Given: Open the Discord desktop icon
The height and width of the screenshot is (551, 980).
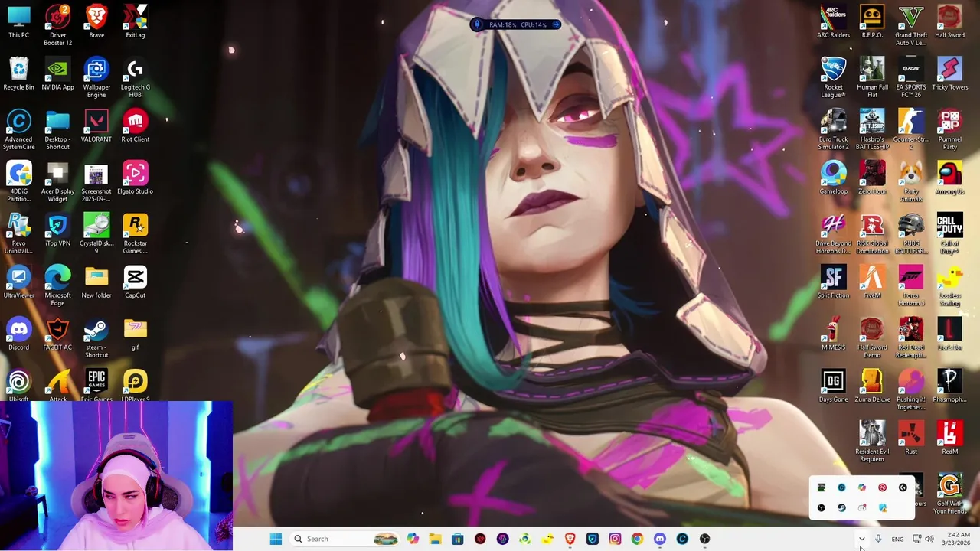Looking at the screenshot, I should (18, 334).
